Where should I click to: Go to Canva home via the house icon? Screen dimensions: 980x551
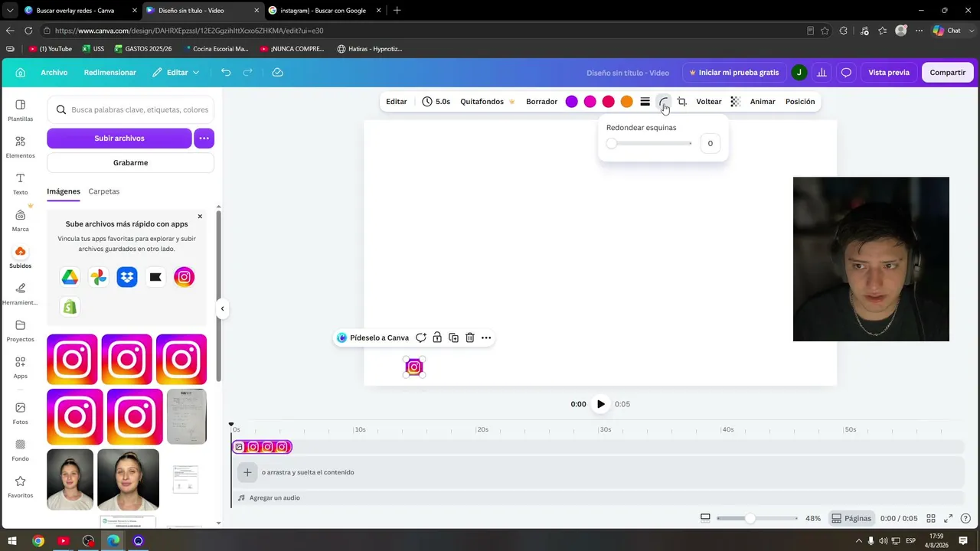tap(21, 73)
